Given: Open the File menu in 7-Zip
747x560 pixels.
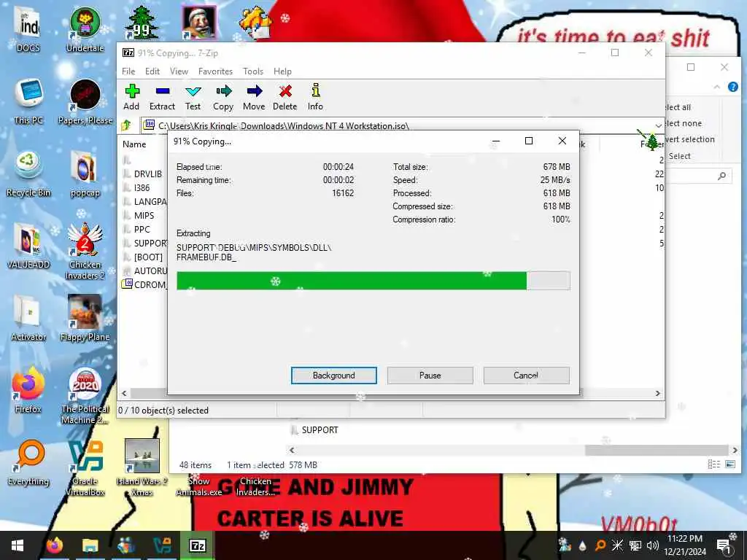Looking at the screenshot, I should [x=128, y=71].
